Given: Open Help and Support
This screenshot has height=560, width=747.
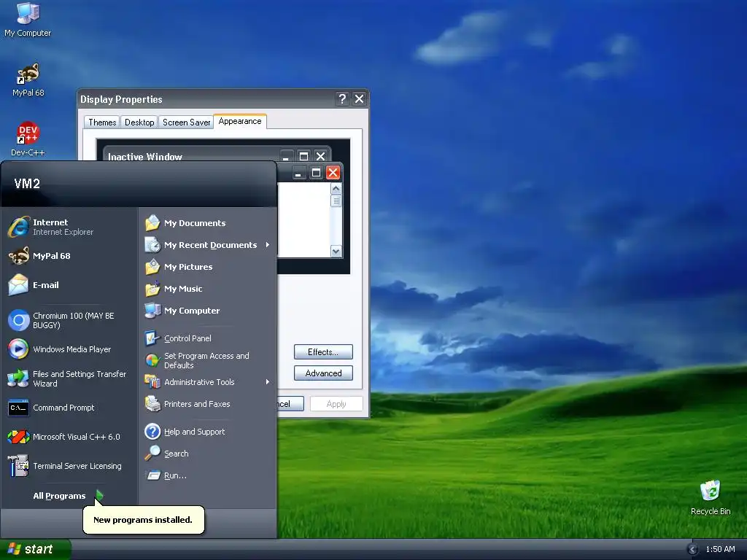Looking at the screenshot, I should coord(208,432).
